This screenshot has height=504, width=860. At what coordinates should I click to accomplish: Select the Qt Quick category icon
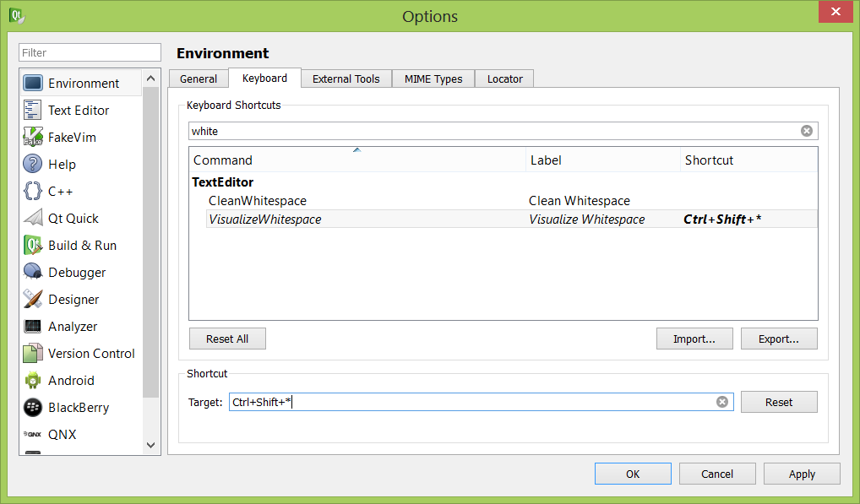point(33,219)
